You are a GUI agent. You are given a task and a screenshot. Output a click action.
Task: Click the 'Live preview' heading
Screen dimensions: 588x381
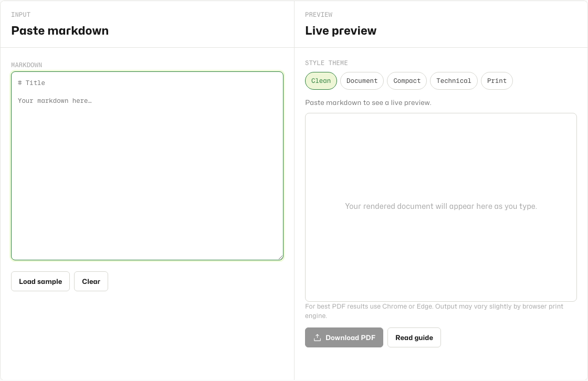(341, 31)
